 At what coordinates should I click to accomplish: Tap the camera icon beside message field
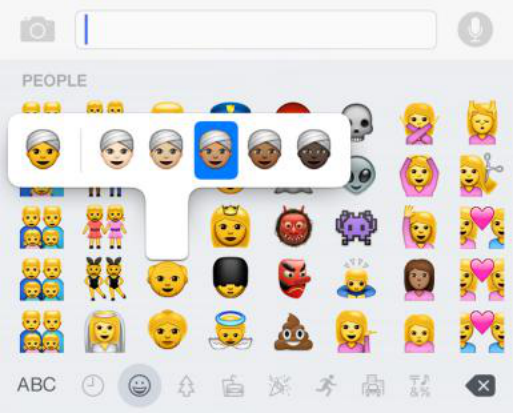(37, 30)
